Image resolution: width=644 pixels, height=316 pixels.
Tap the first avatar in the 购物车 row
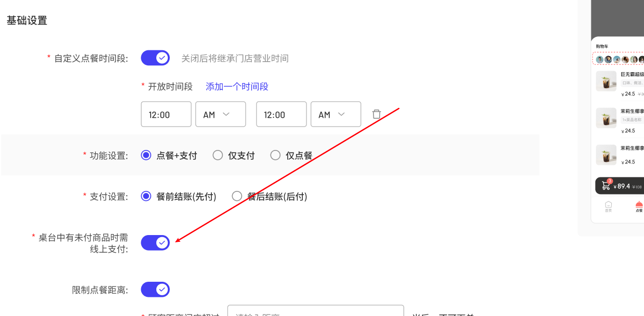coord(600,60)
